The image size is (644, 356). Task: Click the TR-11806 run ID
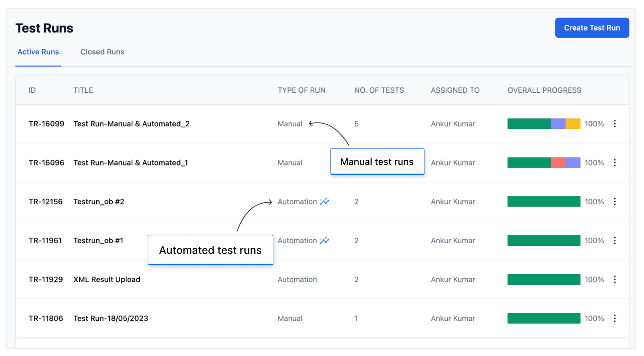(x=46, y=318)
